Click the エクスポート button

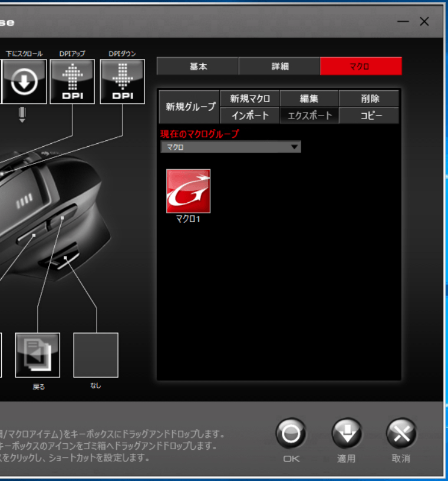309,116
